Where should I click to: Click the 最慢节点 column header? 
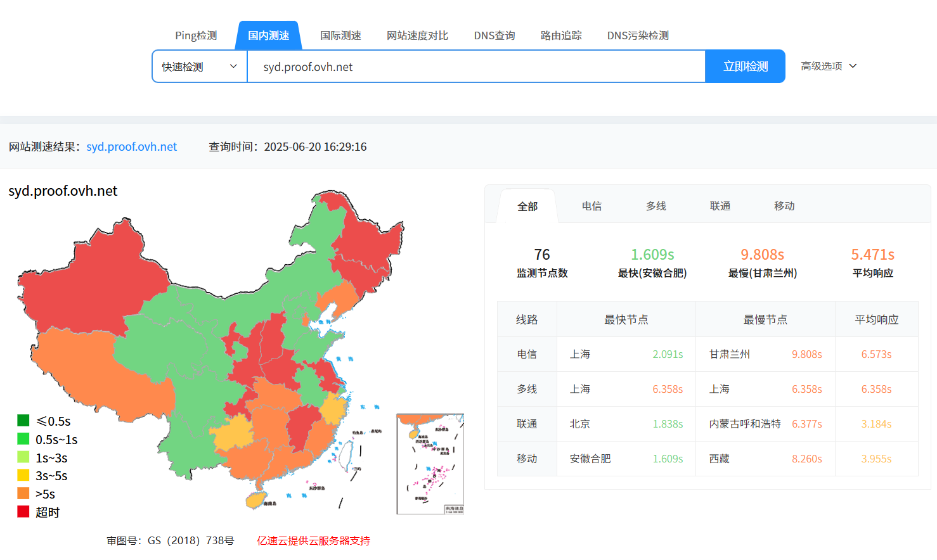tap(765, 319)
